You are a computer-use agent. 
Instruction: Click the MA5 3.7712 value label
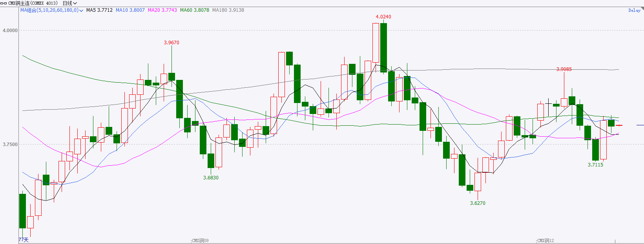click(99, 10)
